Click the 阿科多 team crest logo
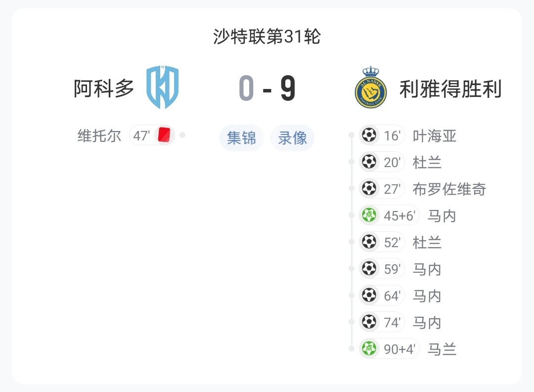 pyautogui.click(x=163, y=87)
